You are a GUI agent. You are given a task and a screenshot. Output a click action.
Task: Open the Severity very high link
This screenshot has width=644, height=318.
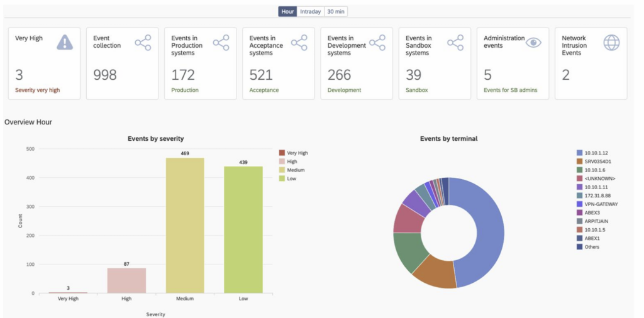[38, 90]
